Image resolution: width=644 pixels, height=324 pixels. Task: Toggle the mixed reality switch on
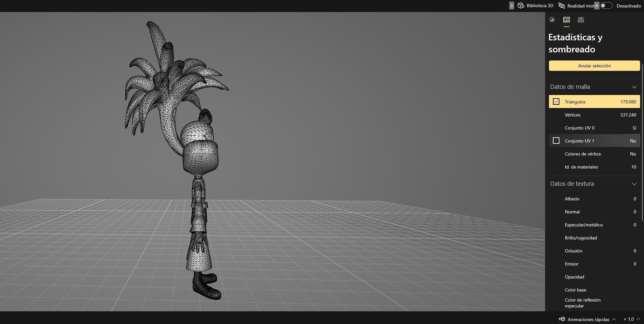click(x=606, y=6)
